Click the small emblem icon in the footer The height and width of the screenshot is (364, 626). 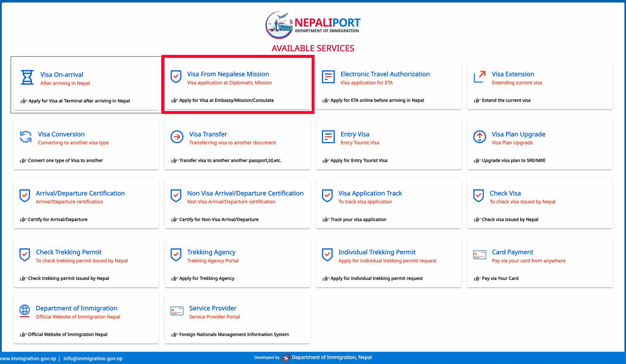click(x=286, y=357)
